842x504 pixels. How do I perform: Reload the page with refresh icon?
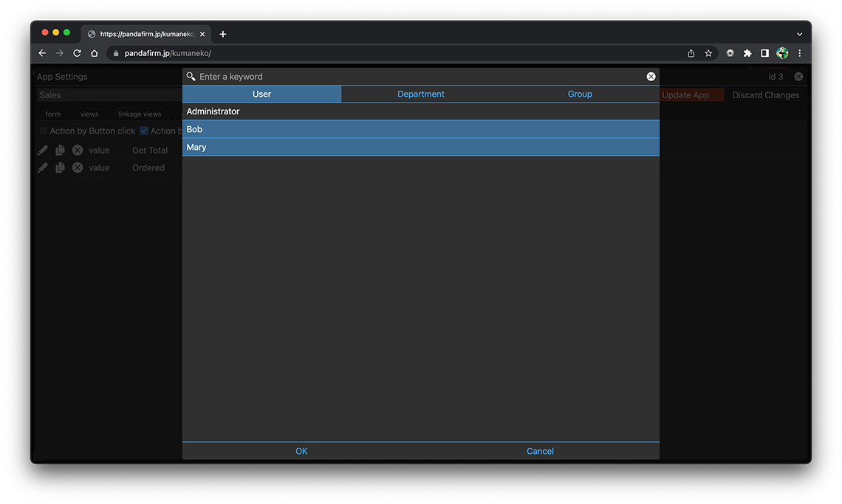click(77, 53)
